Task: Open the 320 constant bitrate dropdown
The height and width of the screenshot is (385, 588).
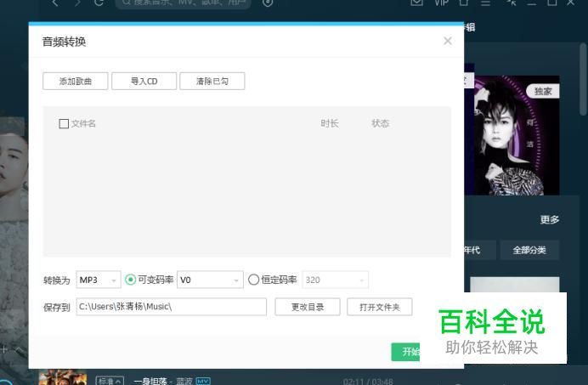Action: click(x=336, y=280)
